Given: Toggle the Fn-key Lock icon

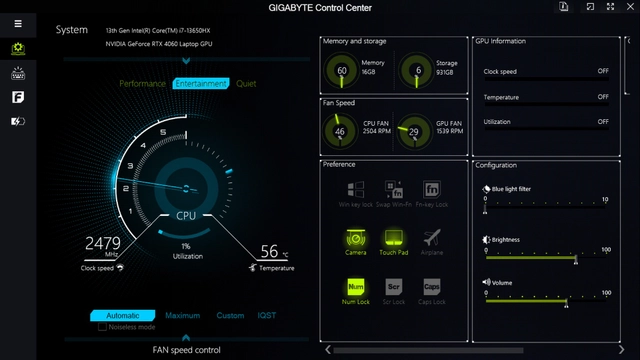Looking at the screenshot, I should 432,190.
